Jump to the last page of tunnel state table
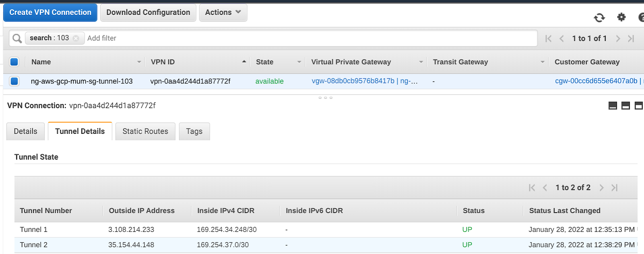 (x=614, y=188)
